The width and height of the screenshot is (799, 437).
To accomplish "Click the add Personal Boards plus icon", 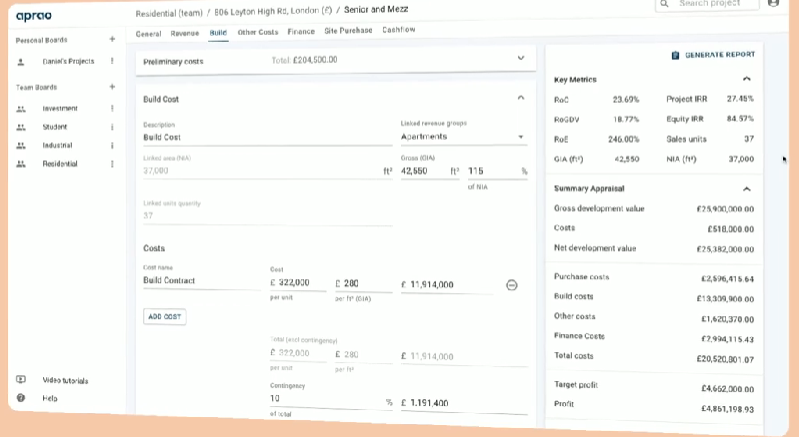I will 112,40.
